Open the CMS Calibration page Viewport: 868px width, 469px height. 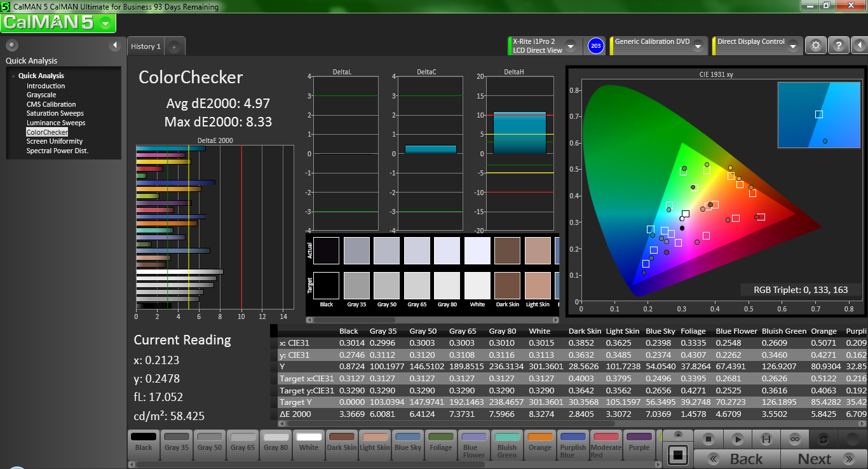pyautogui.click(x=51, y=104)
